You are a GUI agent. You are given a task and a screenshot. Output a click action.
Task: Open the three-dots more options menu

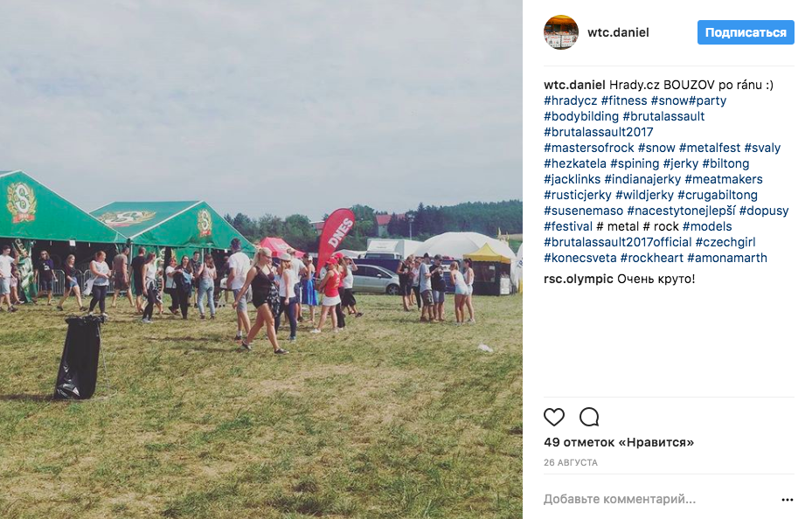(x=788, y=499)
